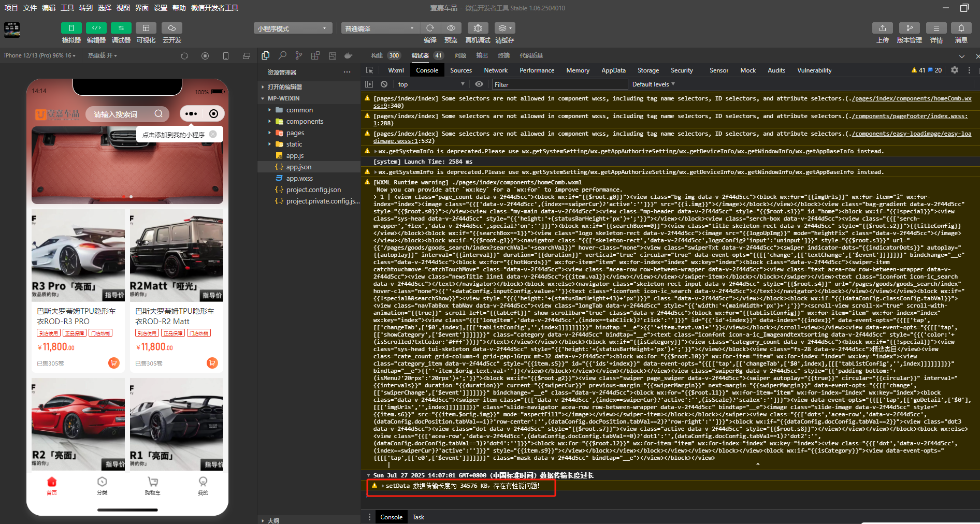Open devtools settings gear
This screenshot has width=980, height=524.
955,70
